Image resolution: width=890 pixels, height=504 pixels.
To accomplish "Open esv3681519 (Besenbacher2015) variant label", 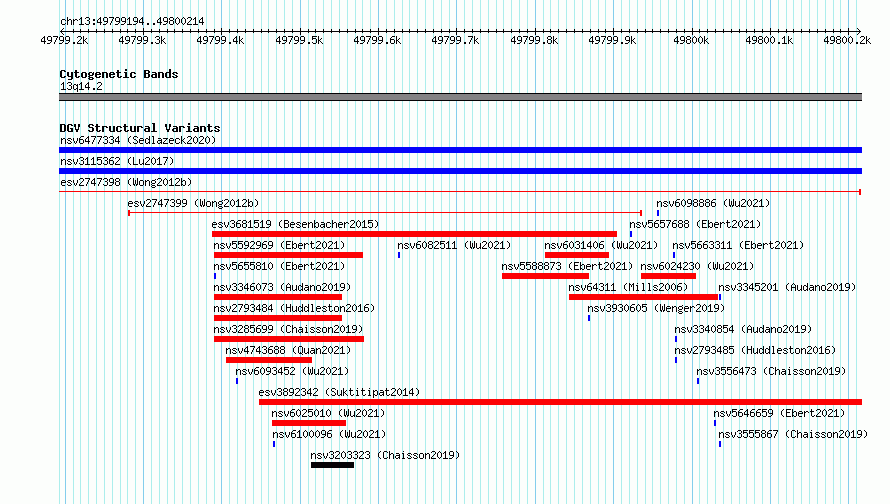I will (295, 224).
